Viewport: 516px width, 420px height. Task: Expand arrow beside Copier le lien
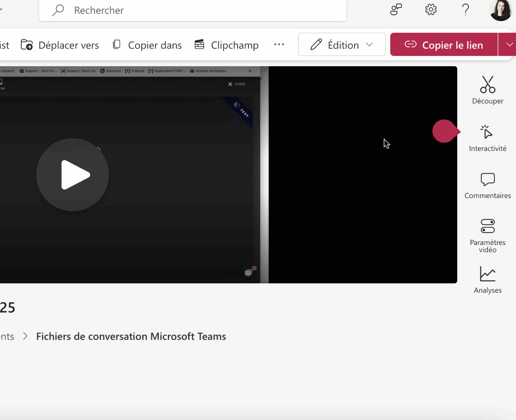pos(509,45)
